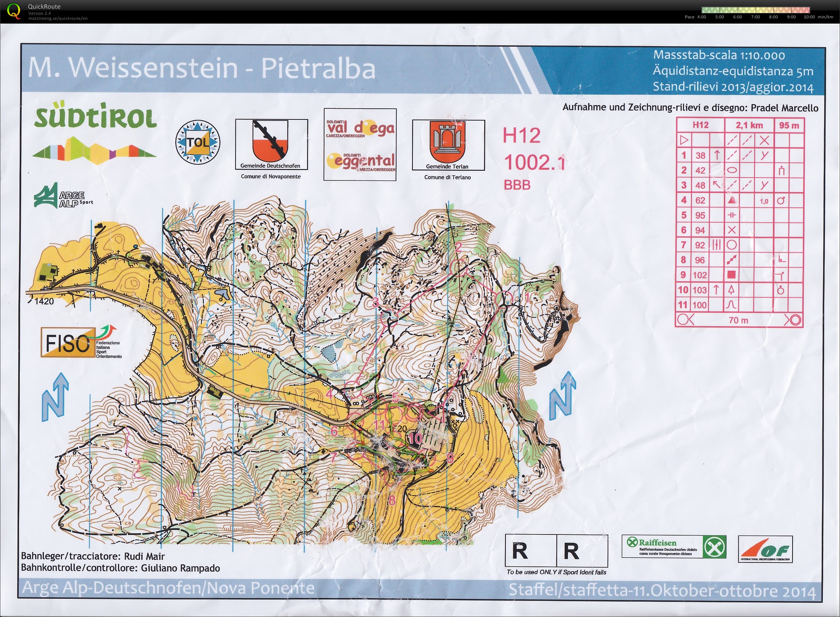
Task: Click the 1420 elevation label on map
Action: (x=44, y=301)
